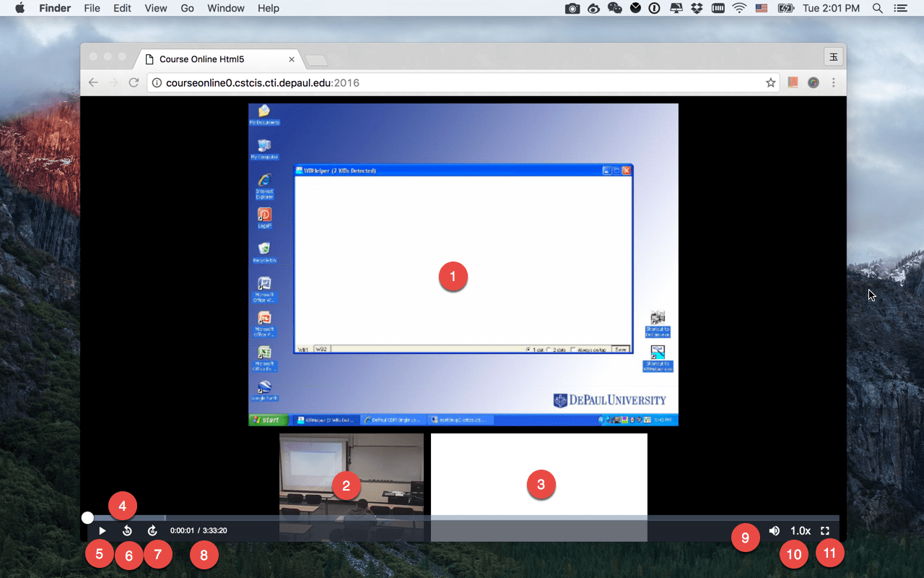Click the rewind (skip back) button
Viewport: 924px width, 578px height.
(x=127, y=530)
